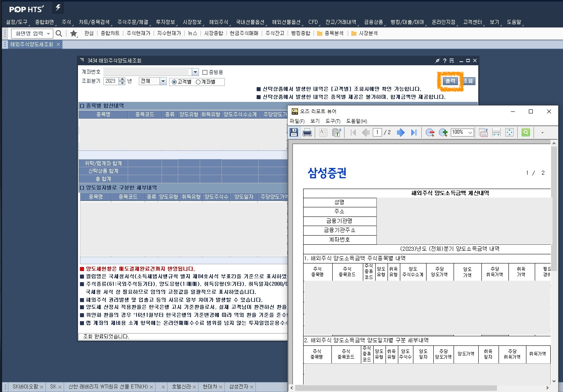This screenshot has height=392, width=563.
Task: Open the 고객센터 main menu
Action: click(x=473, y=22)
